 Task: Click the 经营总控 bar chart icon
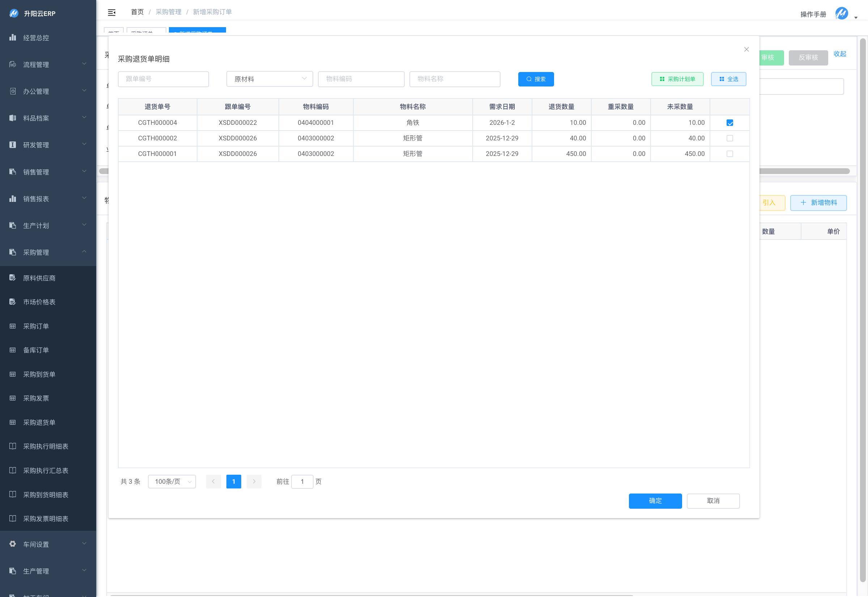[13, 37]
